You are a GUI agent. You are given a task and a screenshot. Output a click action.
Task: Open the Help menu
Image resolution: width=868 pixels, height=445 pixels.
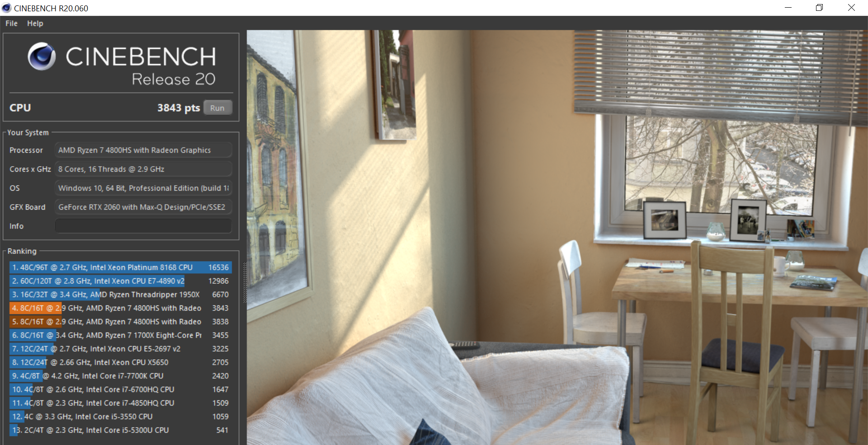point(35,23)
